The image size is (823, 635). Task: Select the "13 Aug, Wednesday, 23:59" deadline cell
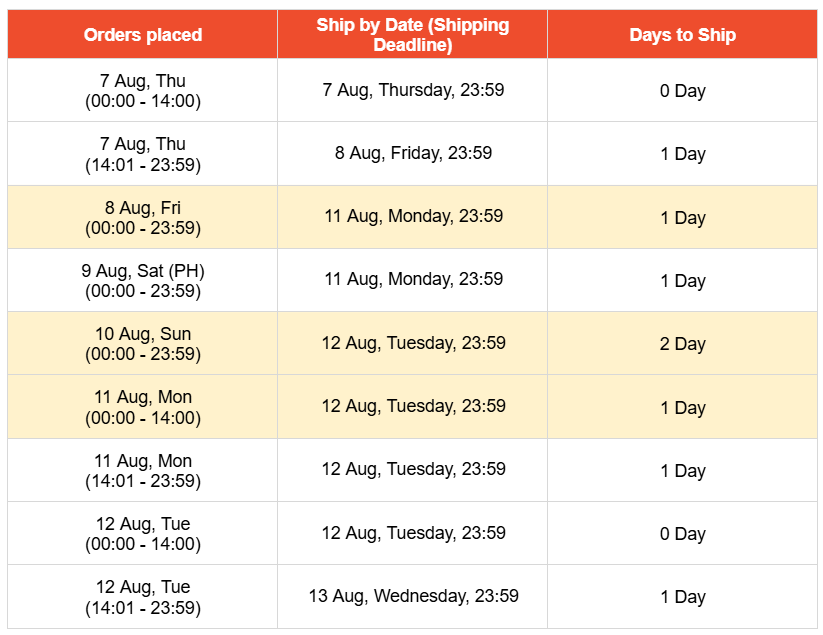pyautogui.click(x=413, y=597)
